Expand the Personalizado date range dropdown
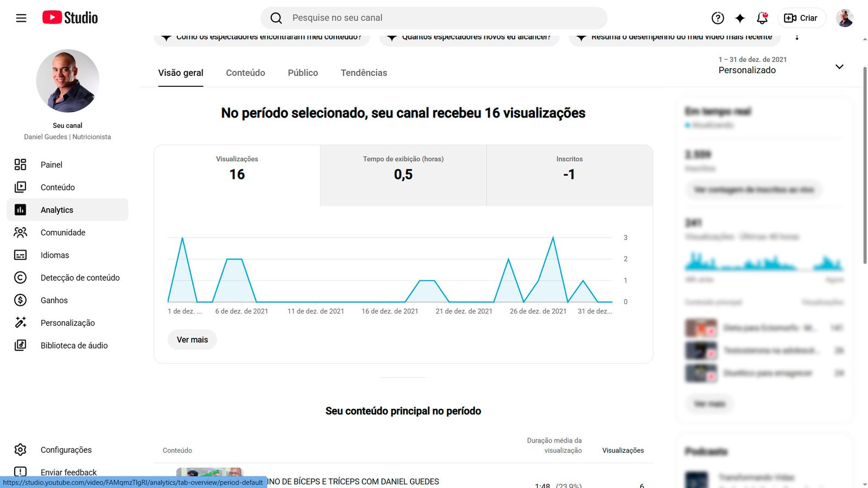Image resolution: width=868 pixels, height=488 pixels. (781, 66)
